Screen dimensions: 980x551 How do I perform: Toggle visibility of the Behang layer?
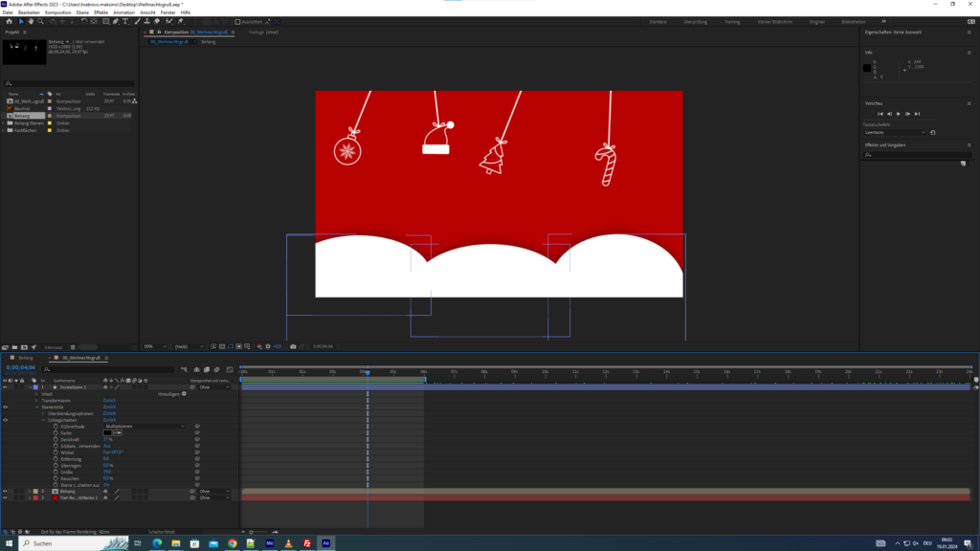[5, 491]
